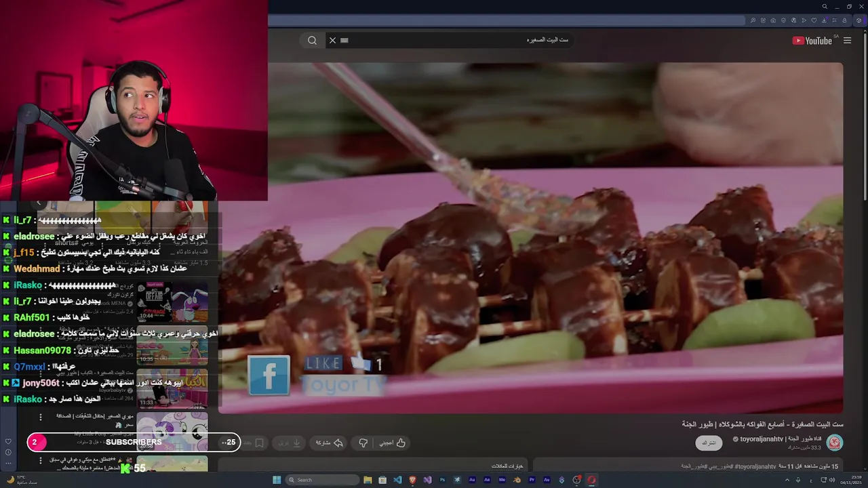Open the Windows Start menu

tap(277, 480)
